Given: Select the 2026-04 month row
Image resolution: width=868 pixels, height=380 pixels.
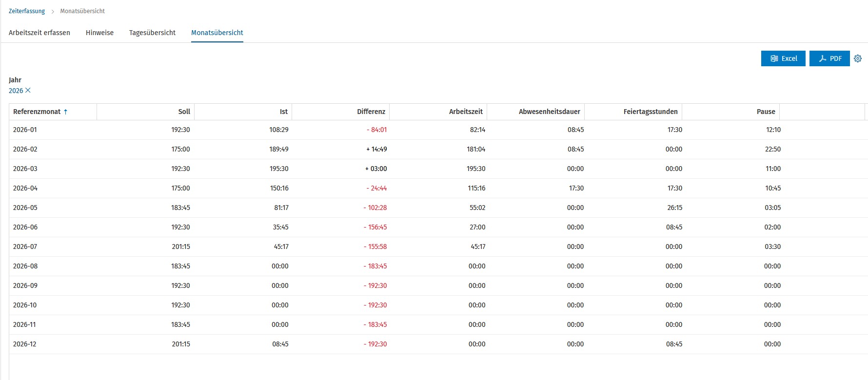Looking at the screenshot, I should 438,189.
